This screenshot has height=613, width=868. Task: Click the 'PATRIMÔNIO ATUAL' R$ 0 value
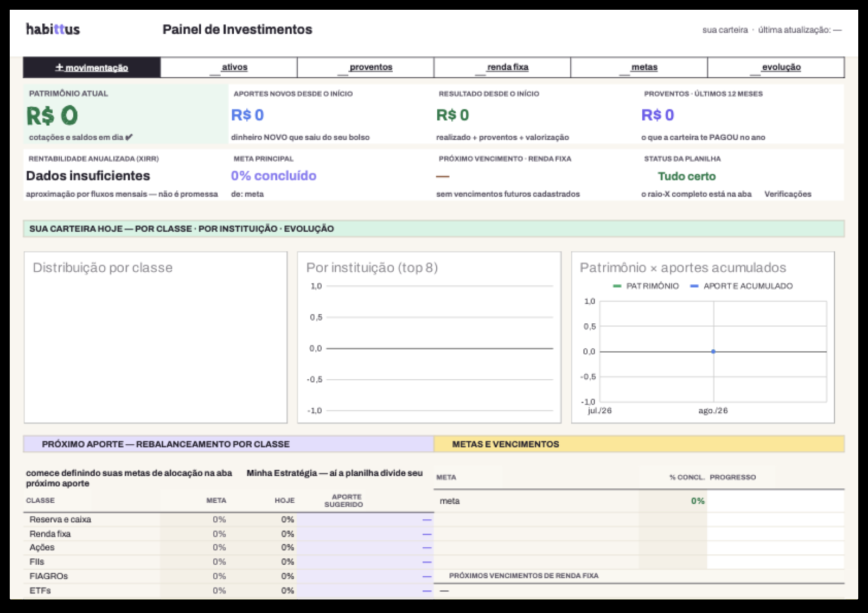click(x=52, y=116)
